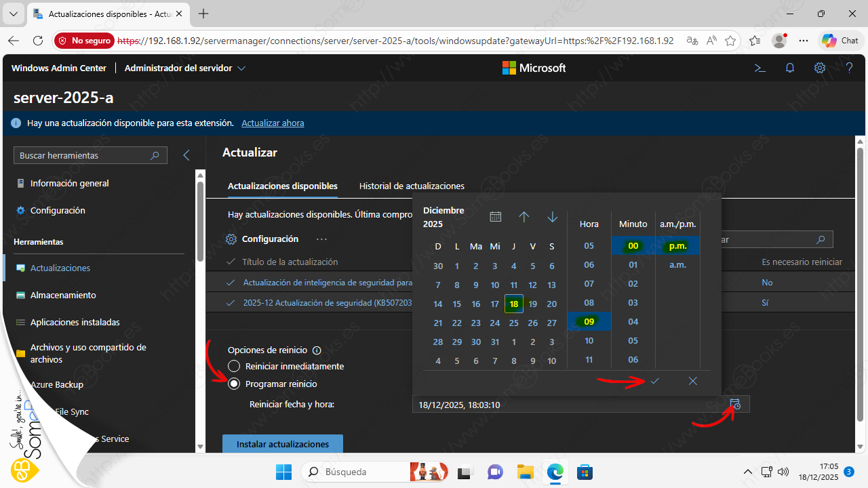Toggle the select-all checkmark beside Título de la actualización
The image size is (868, 488).
click(231, 262)
